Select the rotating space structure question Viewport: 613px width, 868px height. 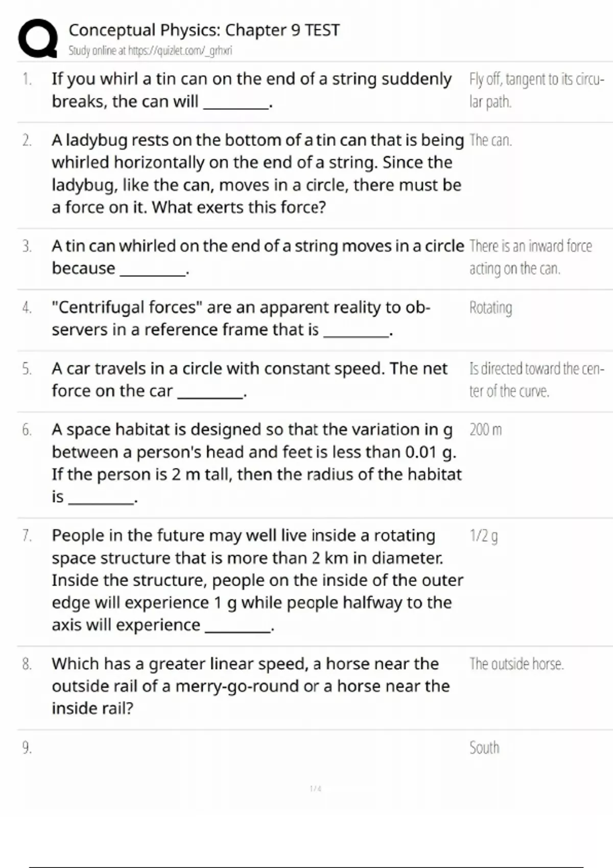[x=257, y=580]
